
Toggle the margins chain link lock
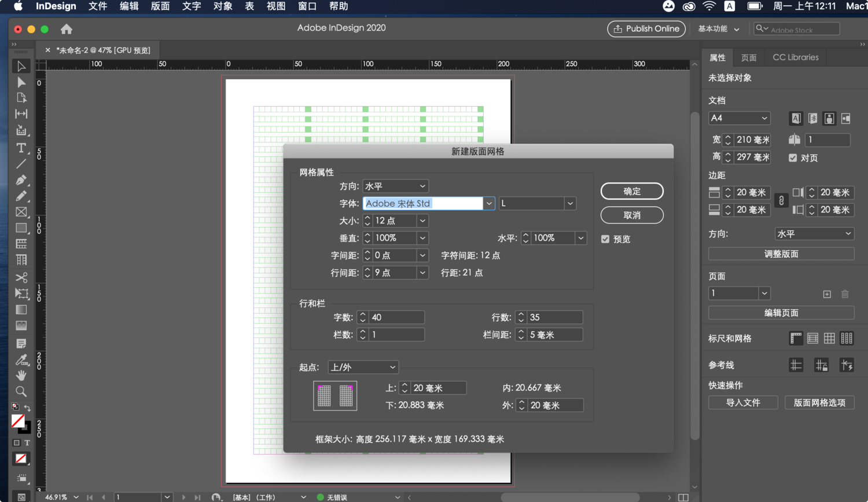781,201
